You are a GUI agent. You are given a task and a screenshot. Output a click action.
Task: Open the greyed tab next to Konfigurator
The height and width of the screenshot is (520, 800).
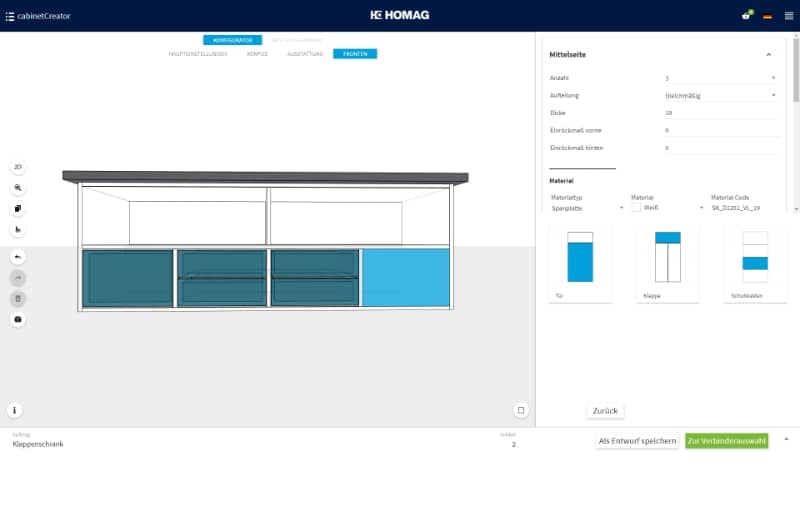click(297, 40)
